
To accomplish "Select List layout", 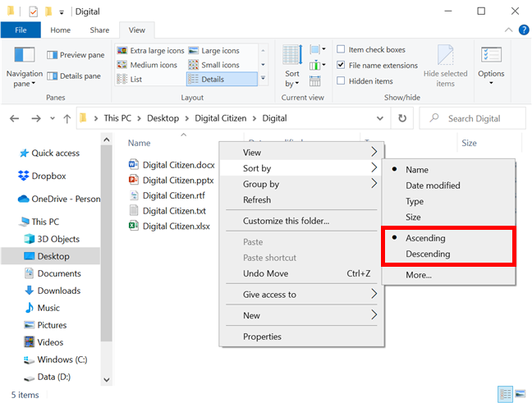I will click(129, 79).
